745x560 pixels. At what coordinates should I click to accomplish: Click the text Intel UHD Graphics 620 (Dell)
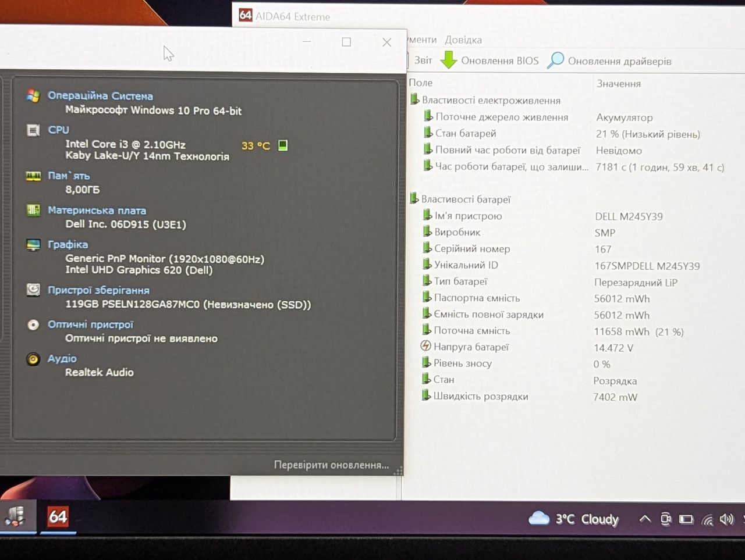click(x=139, y=270)
